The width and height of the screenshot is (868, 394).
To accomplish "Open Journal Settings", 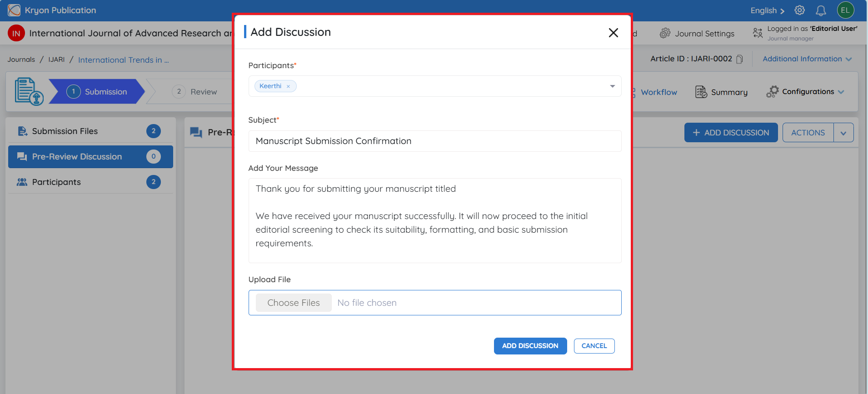I will [x=697, y=34].
